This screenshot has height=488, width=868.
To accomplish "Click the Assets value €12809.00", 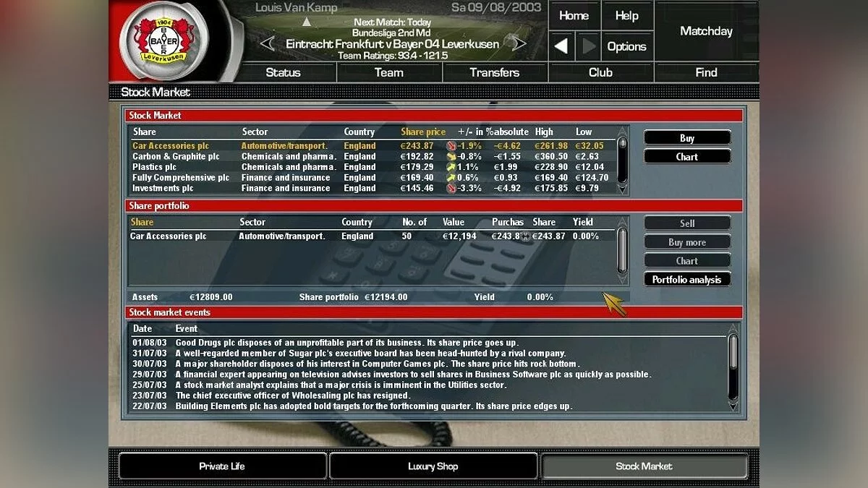I will [x=211, y=297].
